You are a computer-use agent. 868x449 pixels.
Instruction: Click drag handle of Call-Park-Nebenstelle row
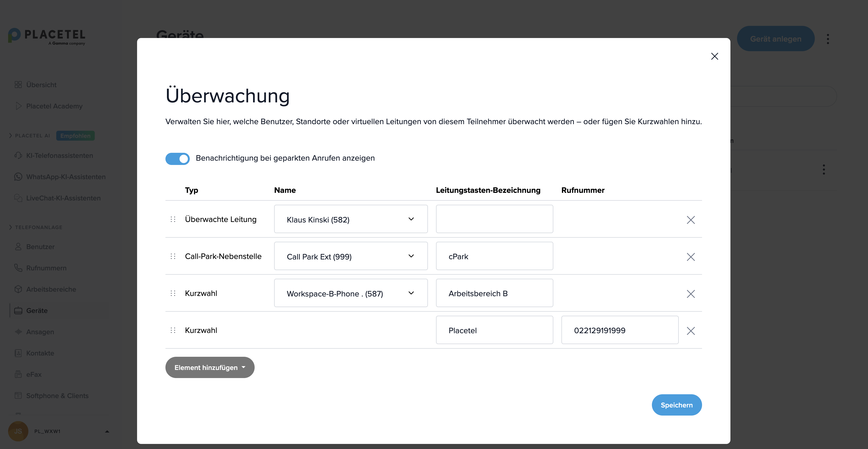pos(173,256)
